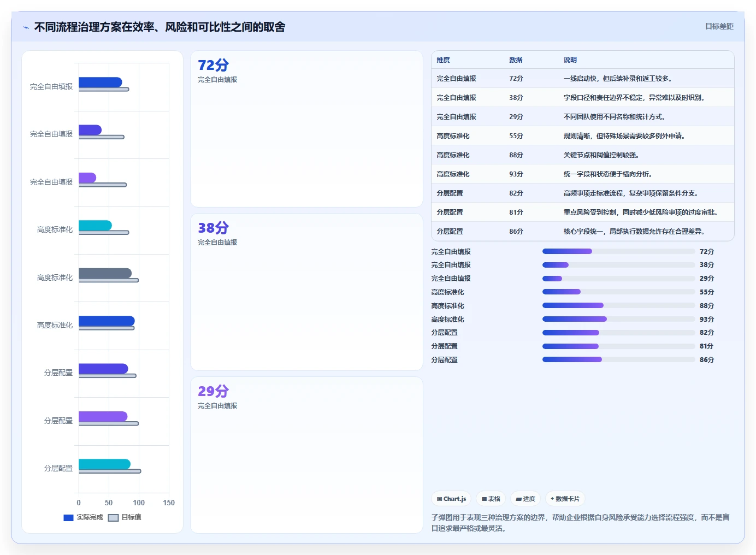The image size is (756, 555).
Task: Click the Chart.js chip
Action: click(451, 499)
